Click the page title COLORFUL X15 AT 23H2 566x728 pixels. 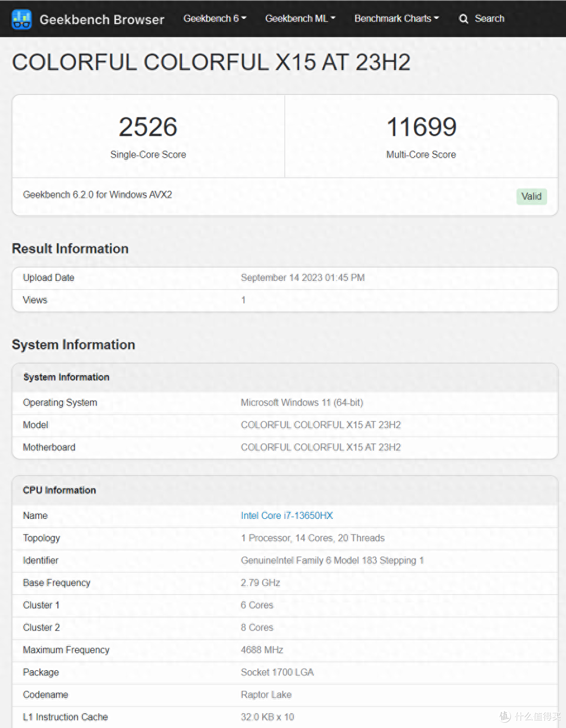pos(211,62)
